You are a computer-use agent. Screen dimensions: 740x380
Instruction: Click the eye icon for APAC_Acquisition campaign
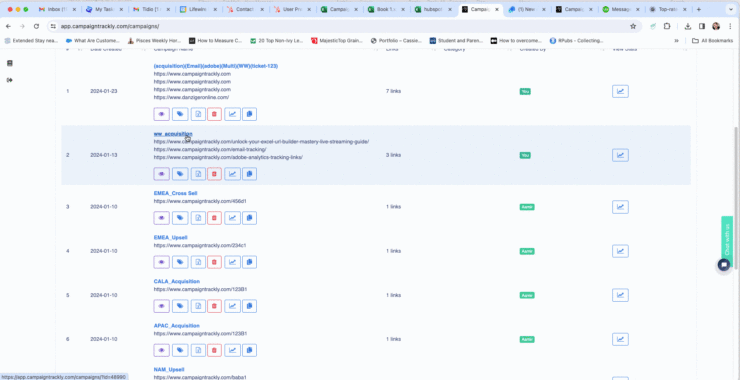161,350
